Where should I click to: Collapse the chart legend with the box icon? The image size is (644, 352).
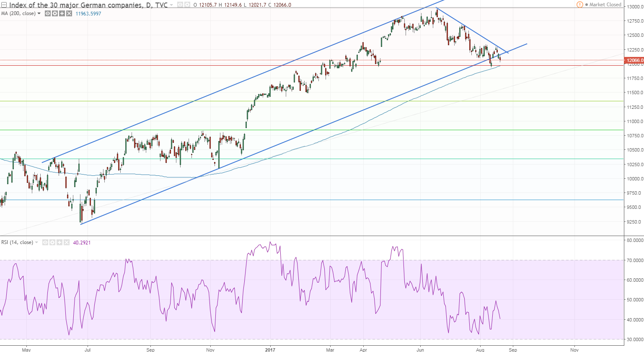click(4, 5)
